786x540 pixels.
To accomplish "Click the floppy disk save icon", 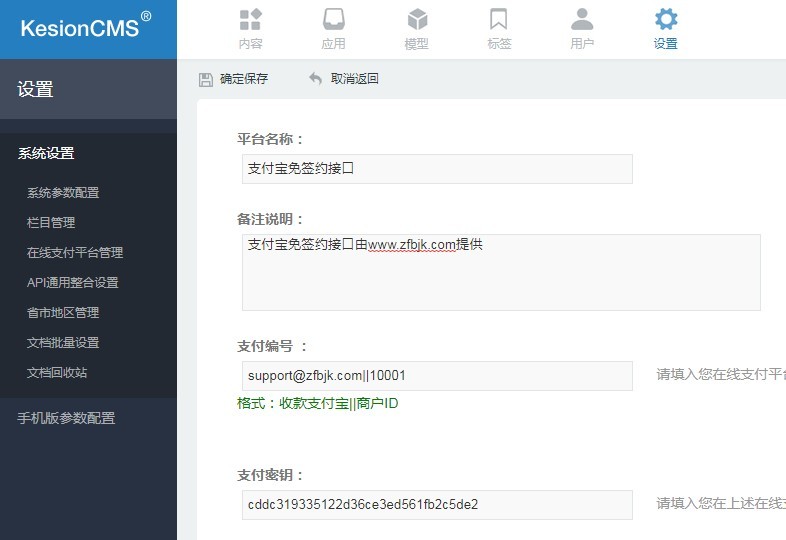I will point(206,79).
